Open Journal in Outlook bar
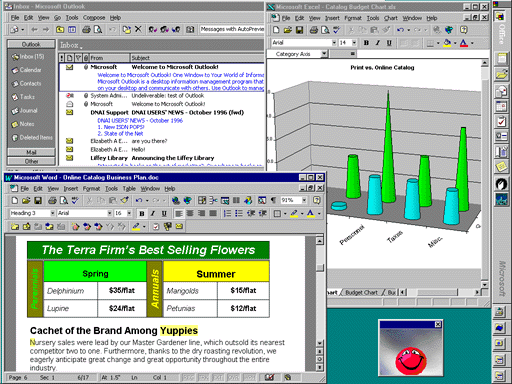 [x=25, y=110]
